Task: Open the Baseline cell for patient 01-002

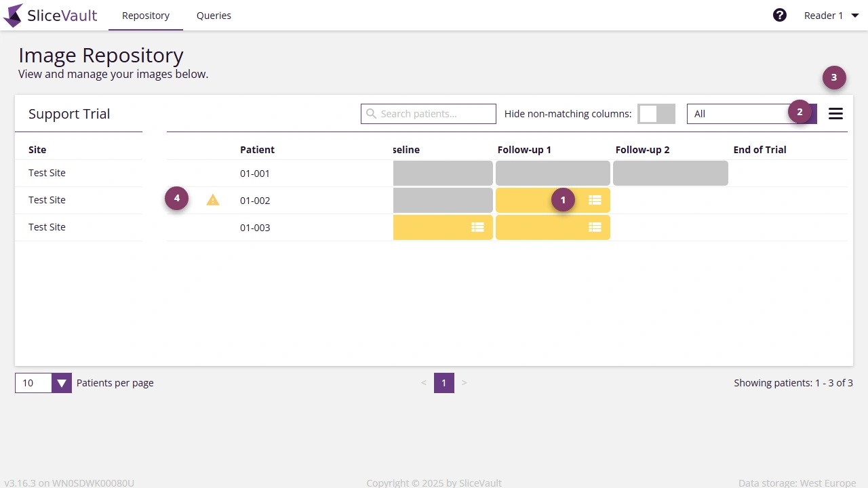Action: tap(442, 199)
